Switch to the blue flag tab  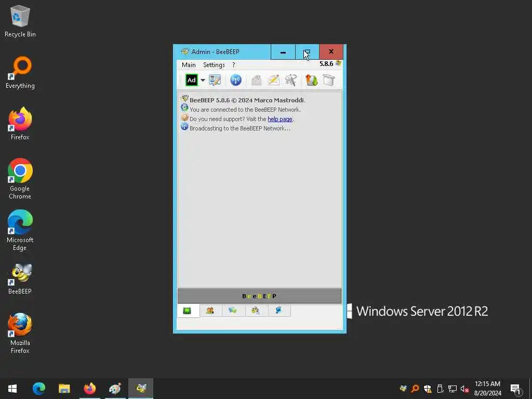(278, 311)
